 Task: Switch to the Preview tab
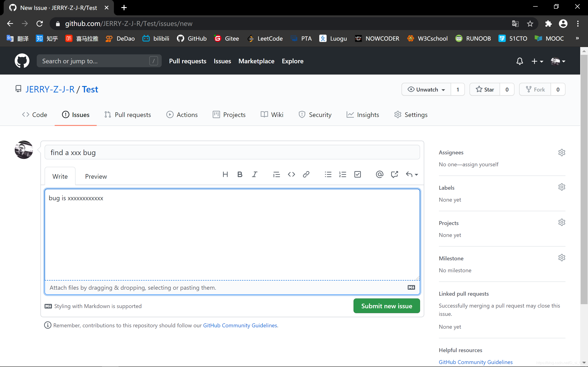pos(96,176)
